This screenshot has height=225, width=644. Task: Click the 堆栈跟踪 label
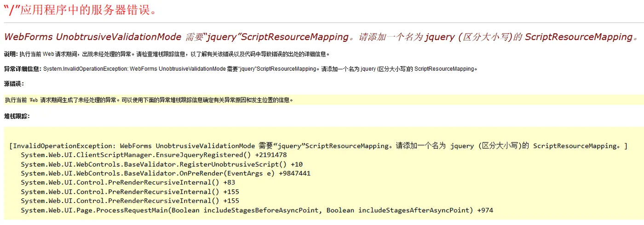coord(17,116)
